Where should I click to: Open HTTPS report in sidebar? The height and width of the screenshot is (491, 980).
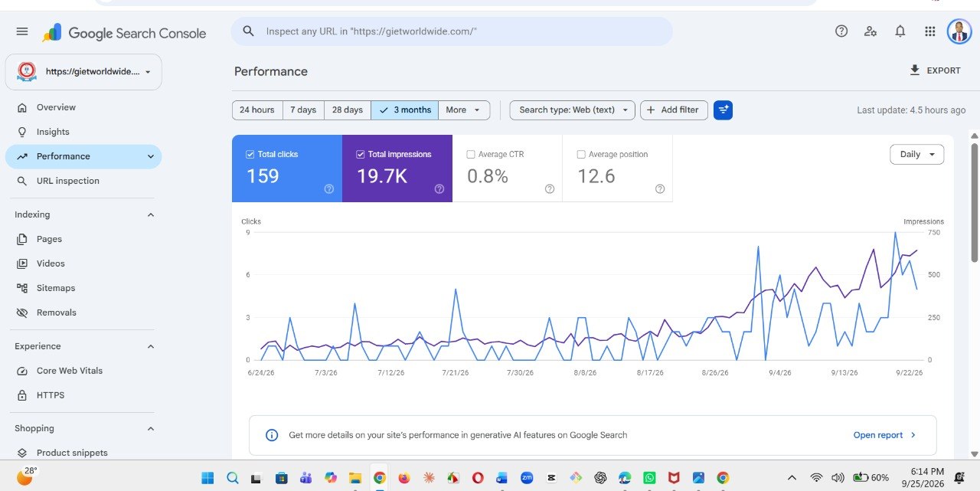pyautogui.click(x=83, y=395)
